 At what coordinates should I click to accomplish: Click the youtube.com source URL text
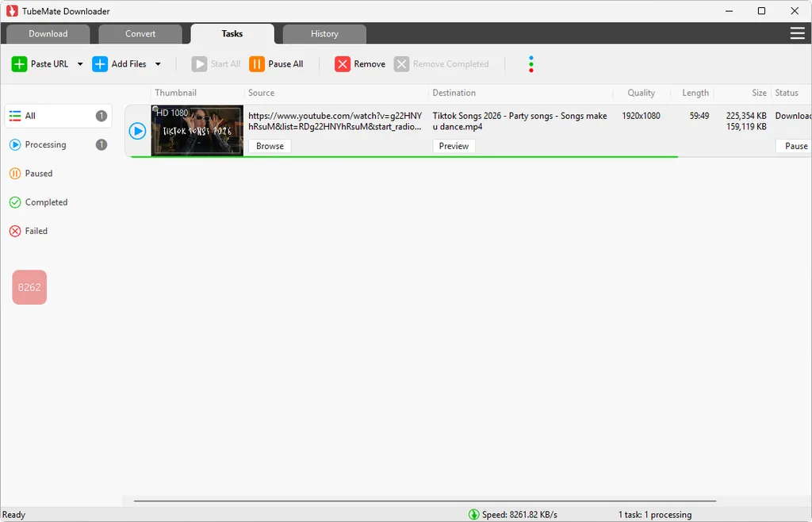pos(335,121)
